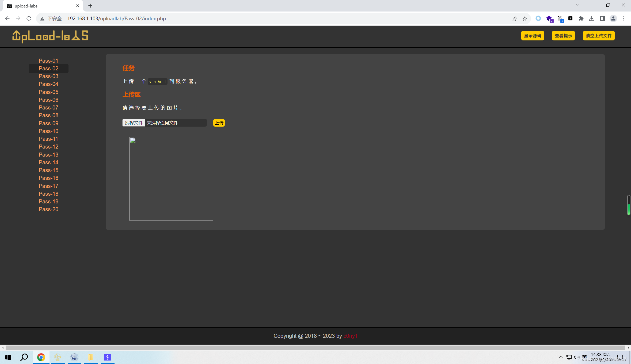Image resolution: width=631 pixels, height=364 pixels.
Task: Click the 查看提示 button
Action: coord(563,36)
